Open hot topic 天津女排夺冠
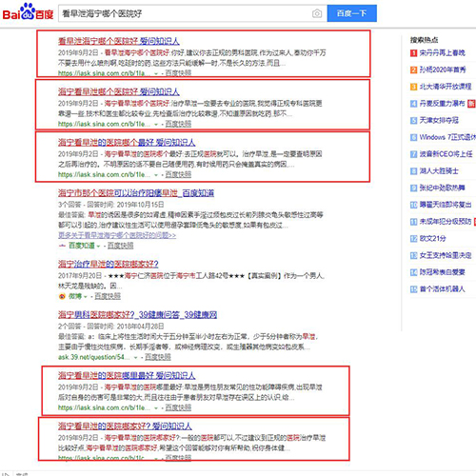The width and height of the screenshot is (476, 476). (x=439, y=121)
